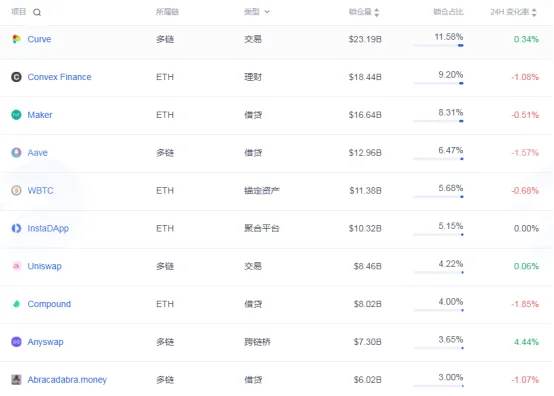The height and width of the screenshot is (396, 554).
Task: Click the Aave ghost logo icon
Action: 16,153
